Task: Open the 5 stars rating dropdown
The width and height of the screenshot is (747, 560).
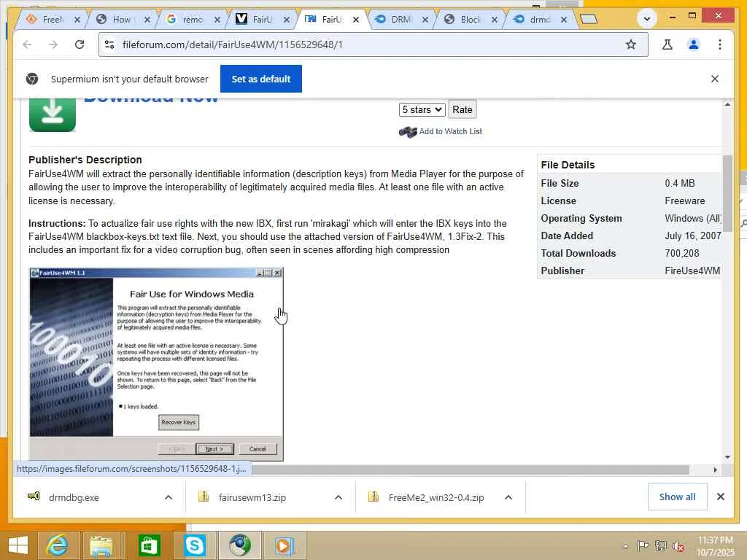Action: point(422,109)
